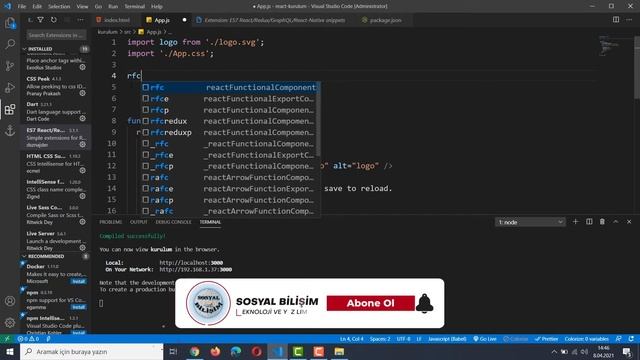Select the rfce snippet suggestion
This screenshot has width=640, height=360.
pyautogui.click(x=229, y=99)
